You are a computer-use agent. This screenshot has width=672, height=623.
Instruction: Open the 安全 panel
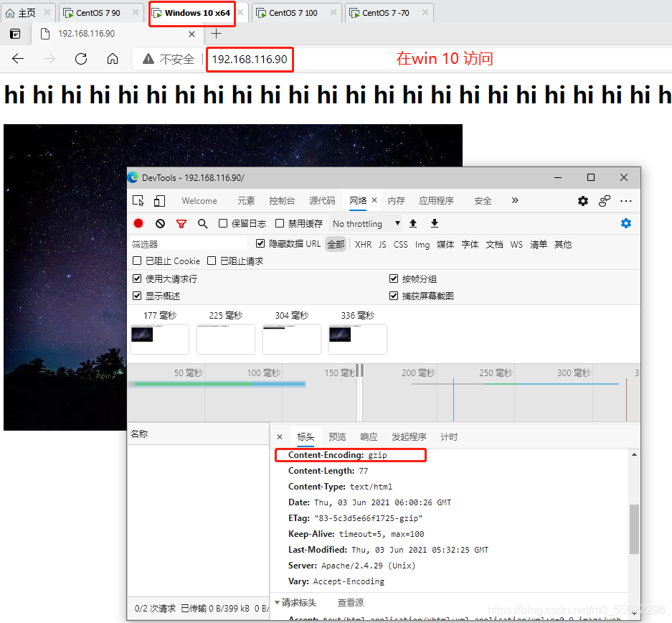tap(483, 201)
